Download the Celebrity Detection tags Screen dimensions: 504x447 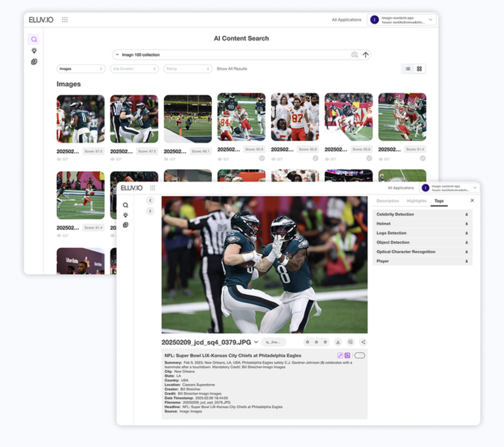[x=467, y=215]
